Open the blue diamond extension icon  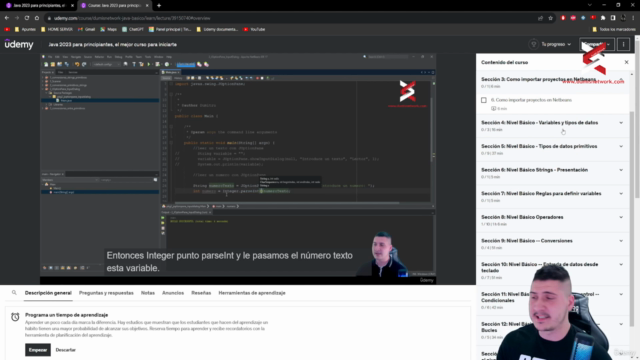point(583,18)
